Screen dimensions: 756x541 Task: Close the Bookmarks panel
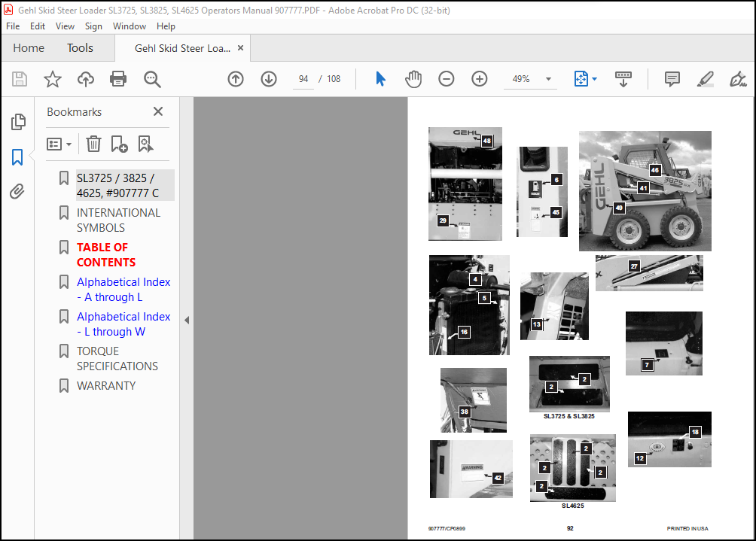click(157, 112)
